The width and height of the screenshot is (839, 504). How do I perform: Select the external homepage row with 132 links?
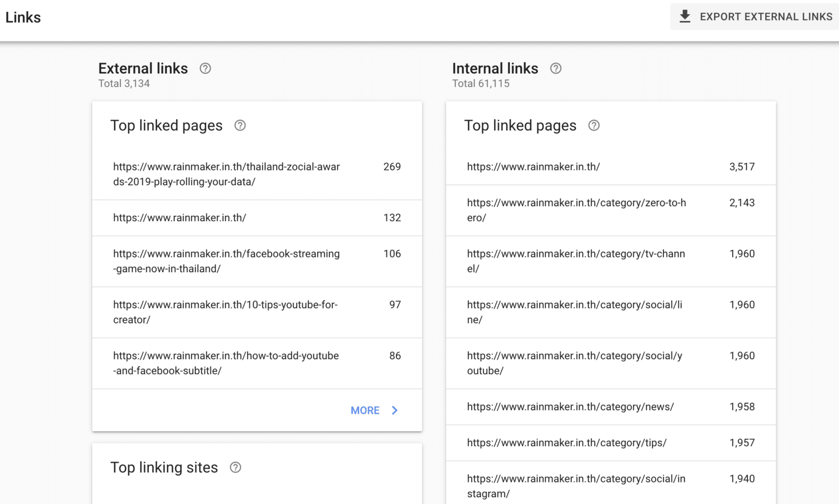[x=257, y=218]
